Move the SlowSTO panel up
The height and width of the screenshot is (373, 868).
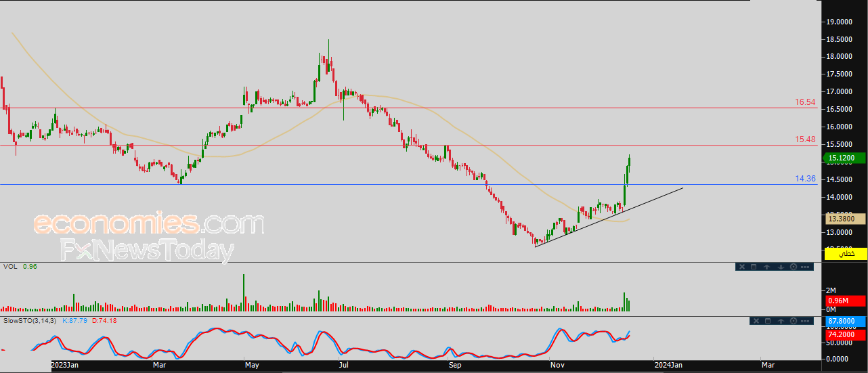[x=781, y=321]
